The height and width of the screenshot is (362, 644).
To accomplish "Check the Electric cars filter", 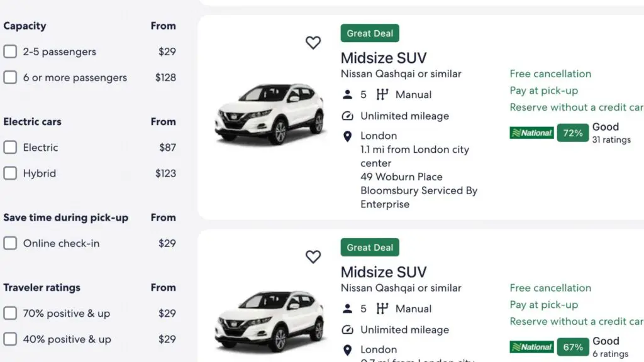I will [10, 147].
